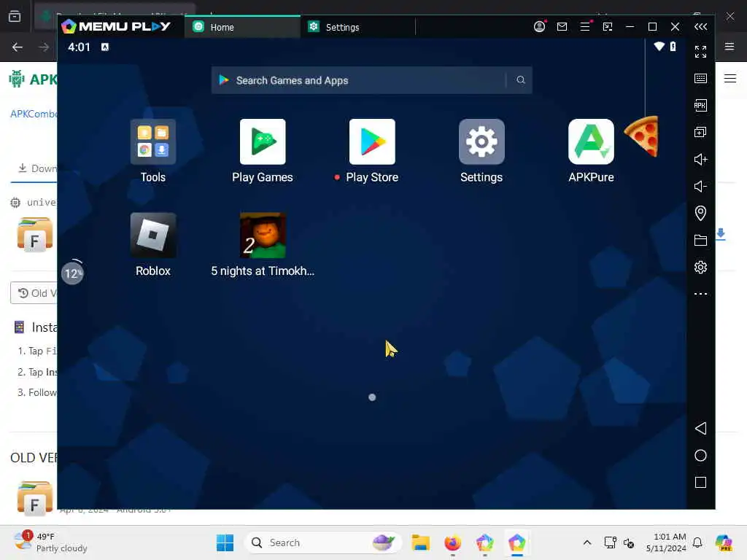
Task: Open the MEmu hamburger menu in title bar
Action: pyautogui.click(x=585, y=27)
